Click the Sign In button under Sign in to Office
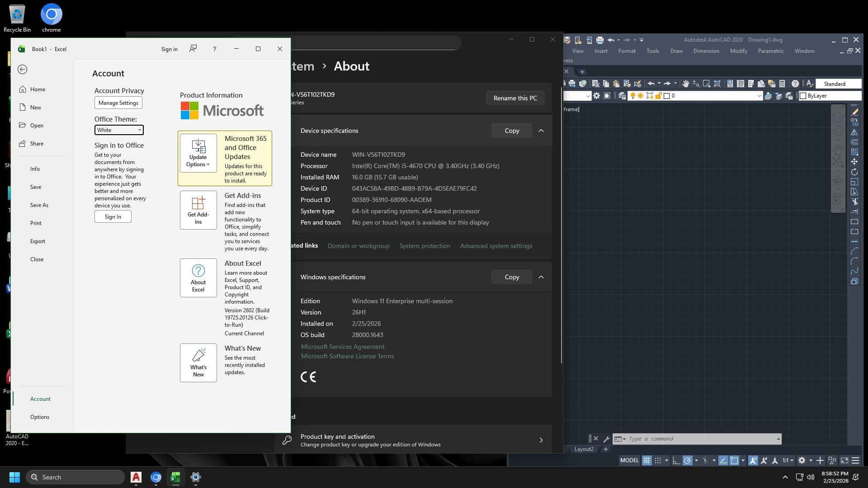The height and width of the screenshot is (488, 868). (x=113, y=217)
